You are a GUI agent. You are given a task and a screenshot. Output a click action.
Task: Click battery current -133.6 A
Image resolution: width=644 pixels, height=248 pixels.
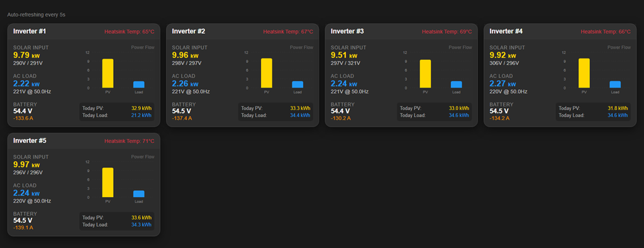pyautogui.click(x=23, y=118)
